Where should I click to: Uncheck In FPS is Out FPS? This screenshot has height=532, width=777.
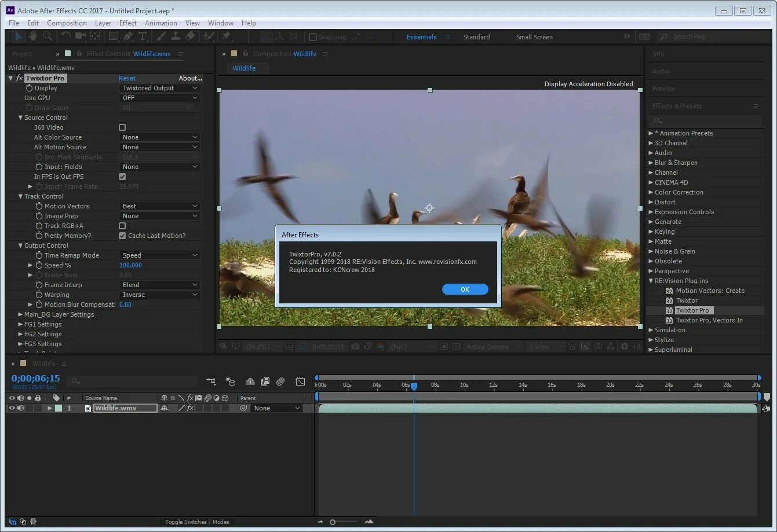[x=122, y=177]
